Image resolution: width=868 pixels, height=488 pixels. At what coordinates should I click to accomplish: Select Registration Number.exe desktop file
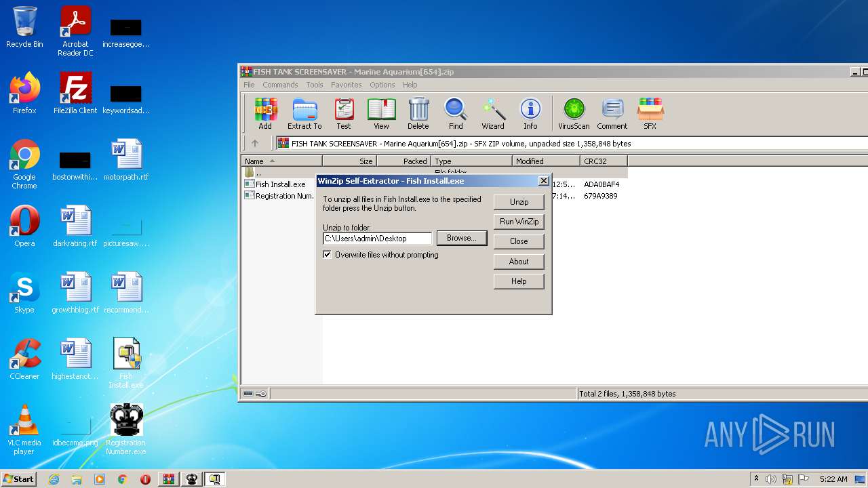(x=126, y=430)
